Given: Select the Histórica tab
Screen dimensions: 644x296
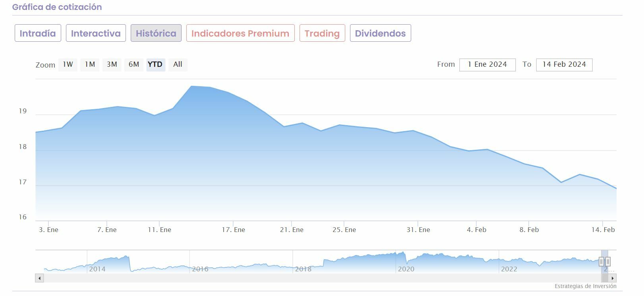Looking at the screenshot, I should (156, 33).
